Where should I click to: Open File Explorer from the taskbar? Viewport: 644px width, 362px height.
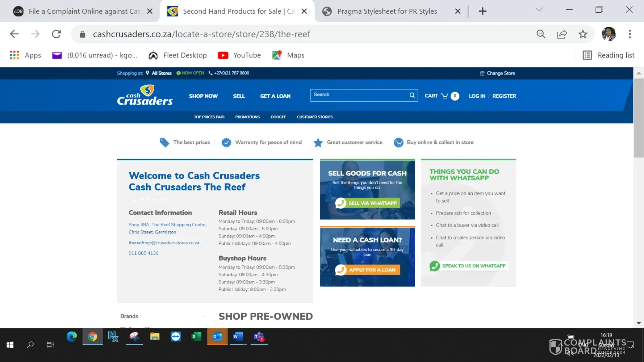155,337
